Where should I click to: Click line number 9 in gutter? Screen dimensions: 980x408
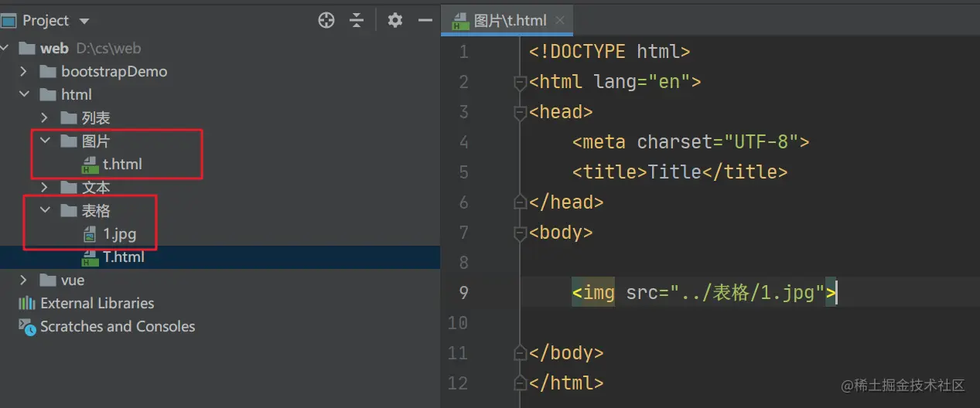click(463, 293)
